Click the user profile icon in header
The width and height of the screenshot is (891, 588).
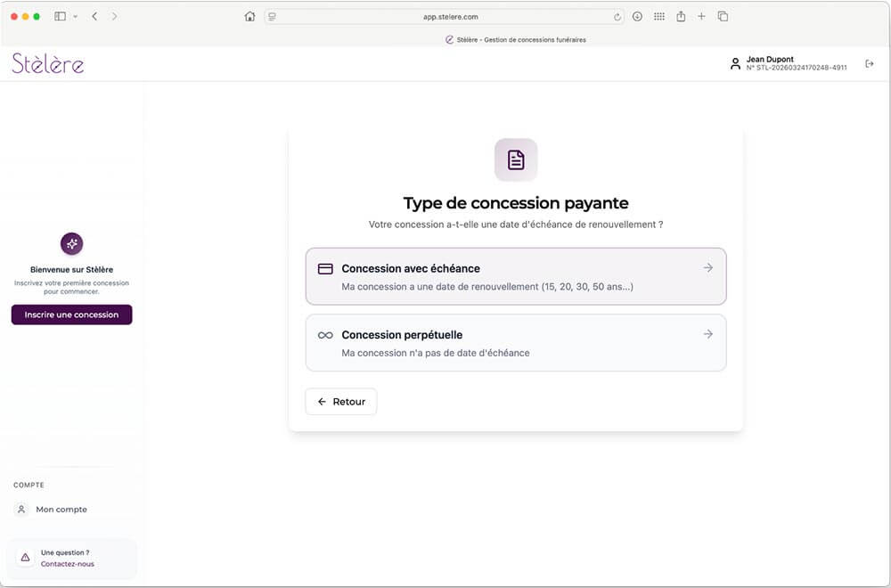(735, 63)
